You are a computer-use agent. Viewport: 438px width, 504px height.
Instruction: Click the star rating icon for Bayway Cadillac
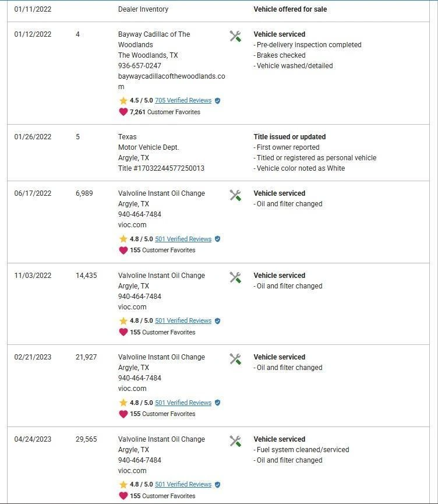coord(123,101)
